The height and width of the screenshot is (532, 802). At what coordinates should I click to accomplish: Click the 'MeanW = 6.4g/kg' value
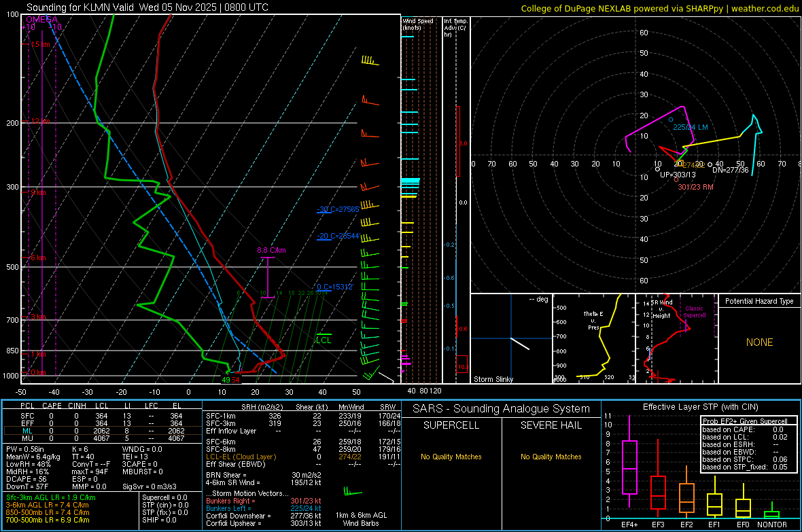pyautogui.click(x=33, y=457)
